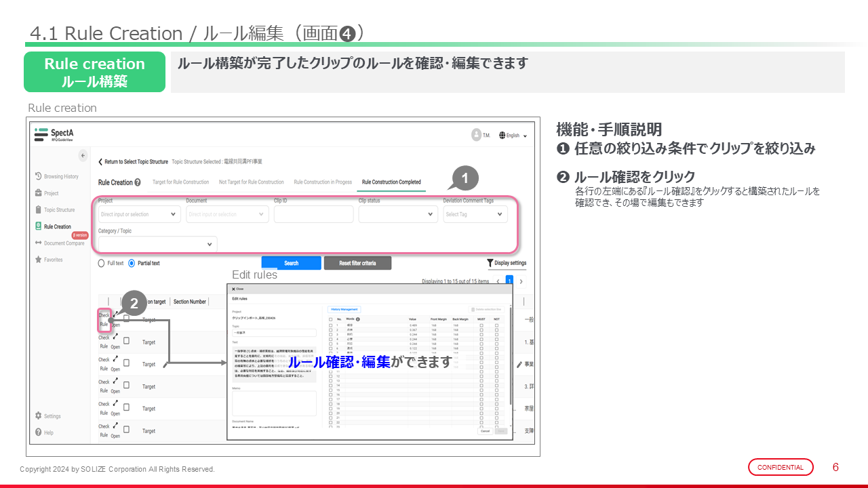
Task: Select the Partial text radio button
Action: 132,263
